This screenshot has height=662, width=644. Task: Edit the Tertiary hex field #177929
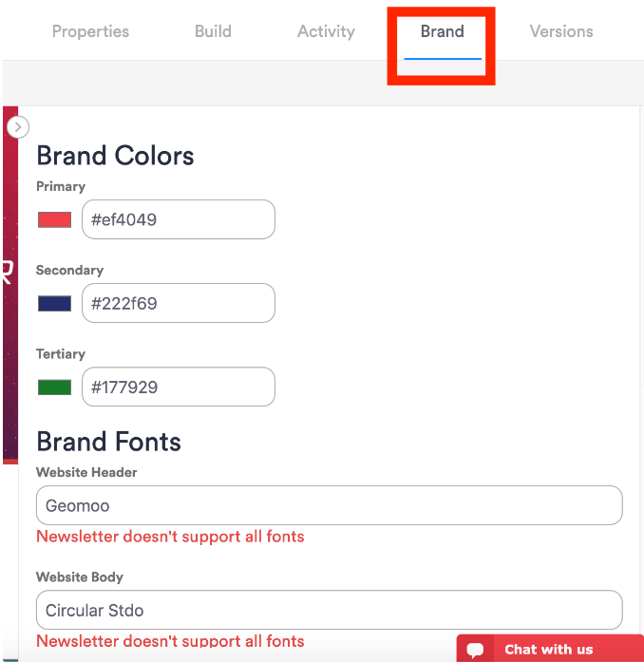179,388
